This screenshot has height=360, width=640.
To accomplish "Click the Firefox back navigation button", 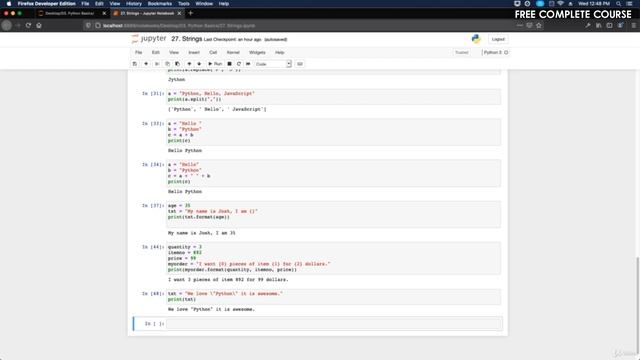I will [x=7, y=25].
